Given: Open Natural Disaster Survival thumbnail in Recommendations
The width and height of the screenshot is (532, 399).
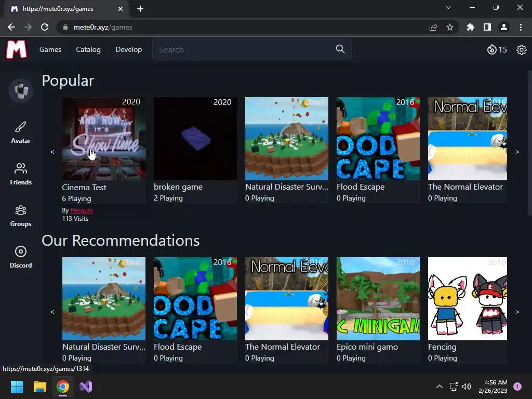Looking at the screenshot, I should tap(104, 299).
